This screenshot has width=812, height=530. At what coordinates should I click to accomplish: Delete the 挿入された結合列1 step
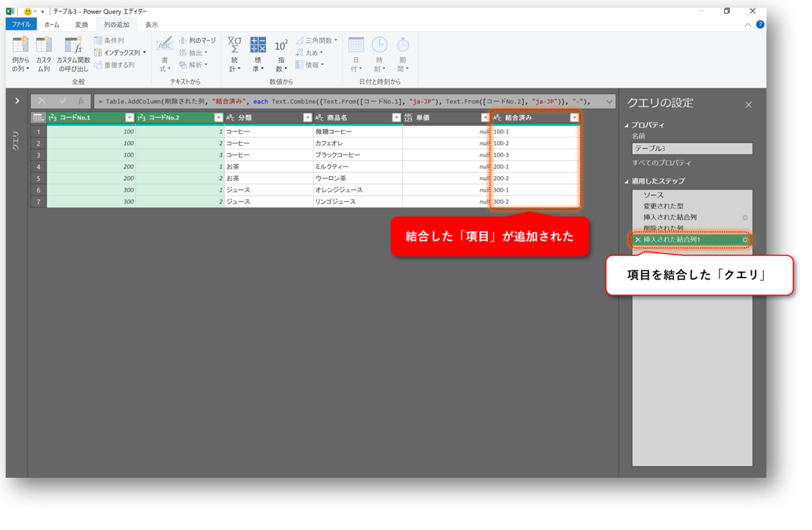[637, 240]
